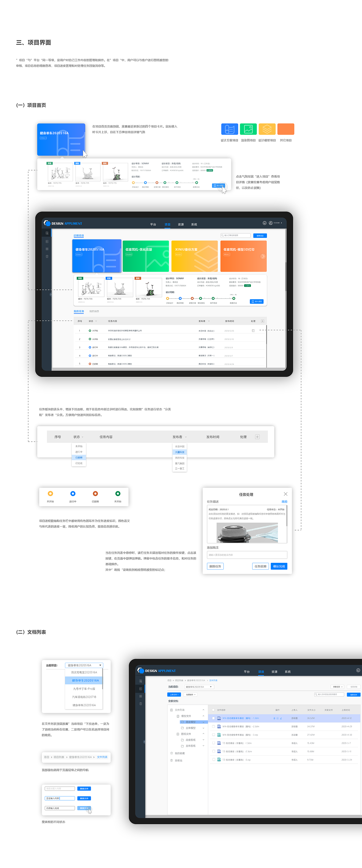Click the user avatar icon beside FLYSIMI
The image size is (362, 868).
point(271,223)
